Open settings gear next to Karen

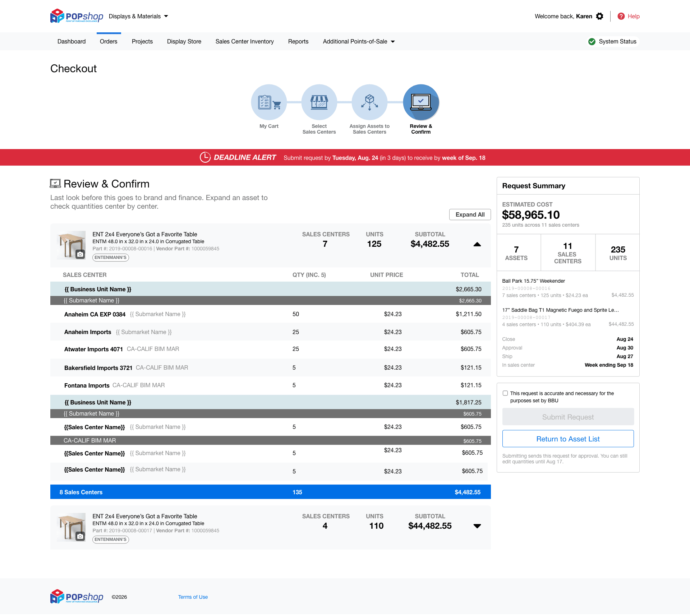point(599,16)
